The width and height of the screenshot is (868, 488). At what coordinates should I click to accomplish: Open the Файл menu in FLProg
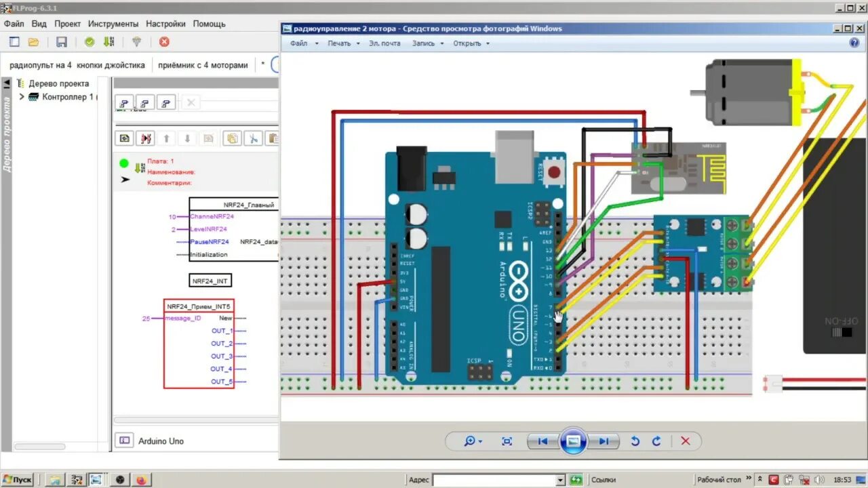14,24
